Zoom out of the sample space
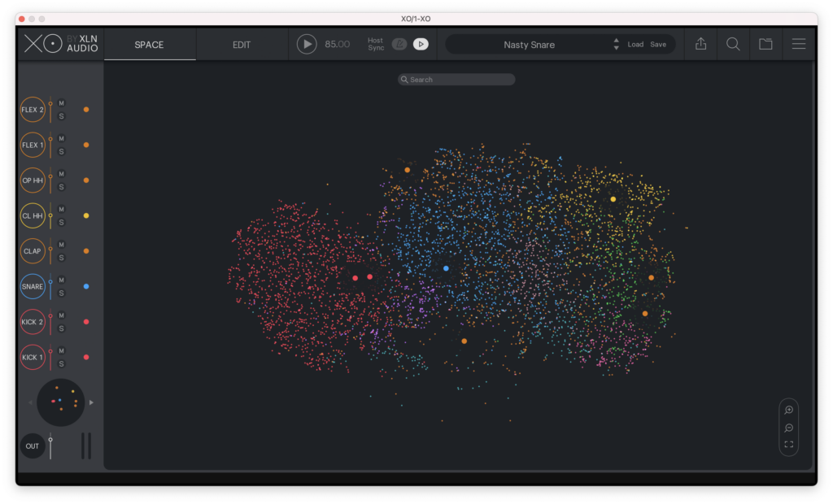The width and height of the screenshot is (833, 504). coord(789,428)
